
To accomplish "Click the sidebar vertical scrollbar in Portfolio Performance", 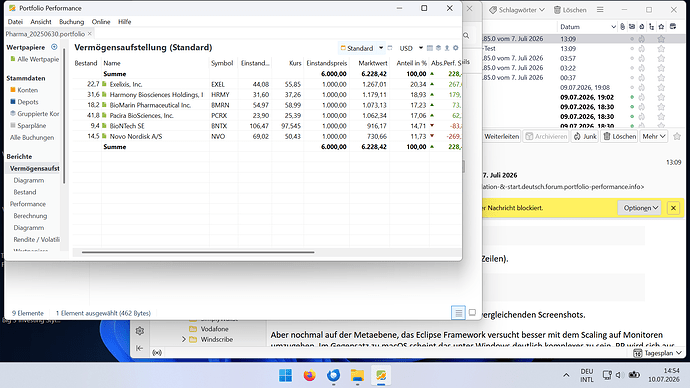I will (64, 117).
